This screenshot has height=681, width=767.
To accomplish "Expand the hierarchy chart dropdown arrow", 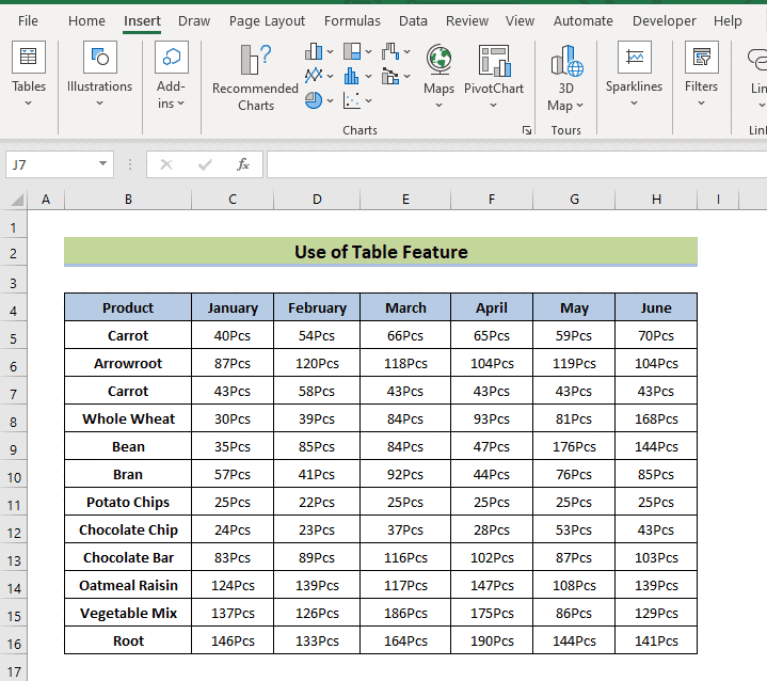I will pyautogui.click(x=368, y=51).
